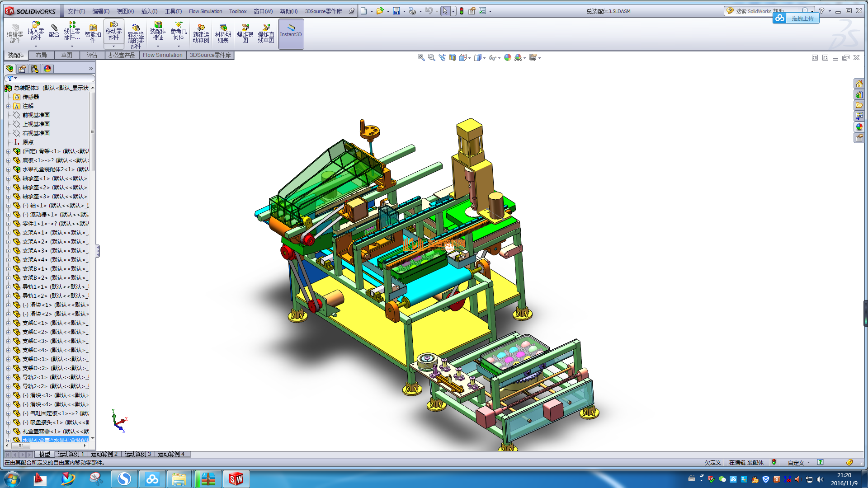Switch to the ConfigurationManager panel tab
This screenshot has width=868, height=488.
point(35,69)
